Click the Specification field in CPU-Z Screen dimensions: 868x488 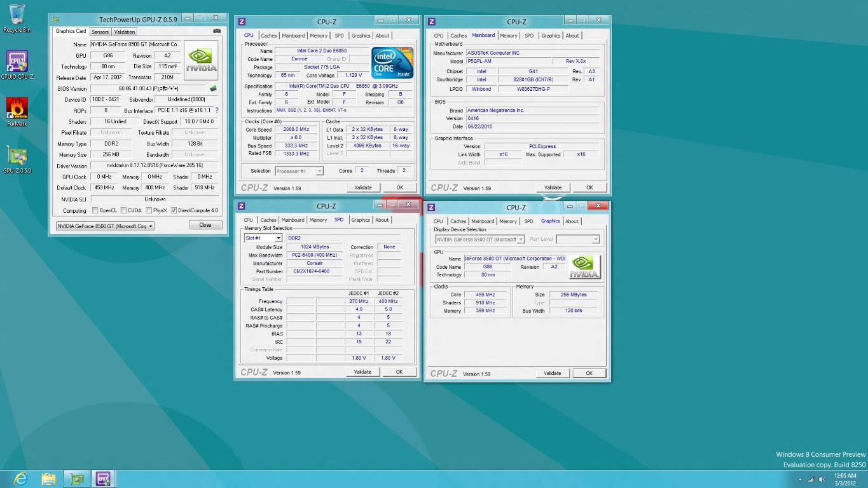(x=343, y=86)
